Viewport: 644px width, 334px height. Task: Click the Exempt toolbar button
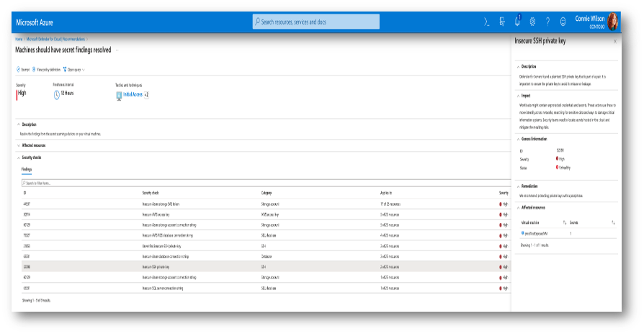point(23,70)
